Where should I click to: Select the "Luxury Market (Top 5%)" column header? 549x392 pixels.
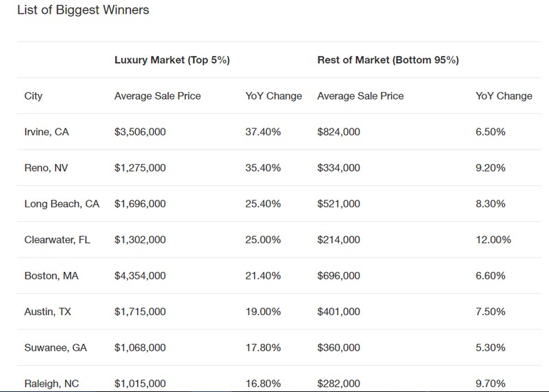coord(172,60)
